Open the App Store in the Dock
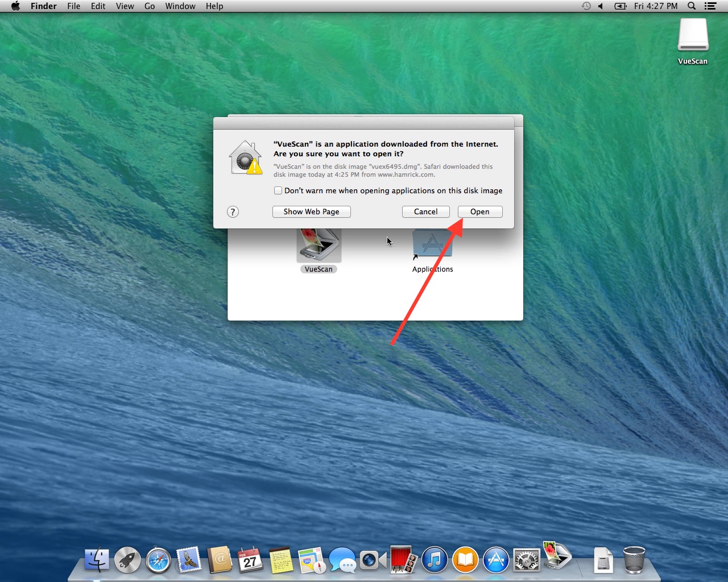The height and width of the screenshot is (582, 728). click(496, 560)
